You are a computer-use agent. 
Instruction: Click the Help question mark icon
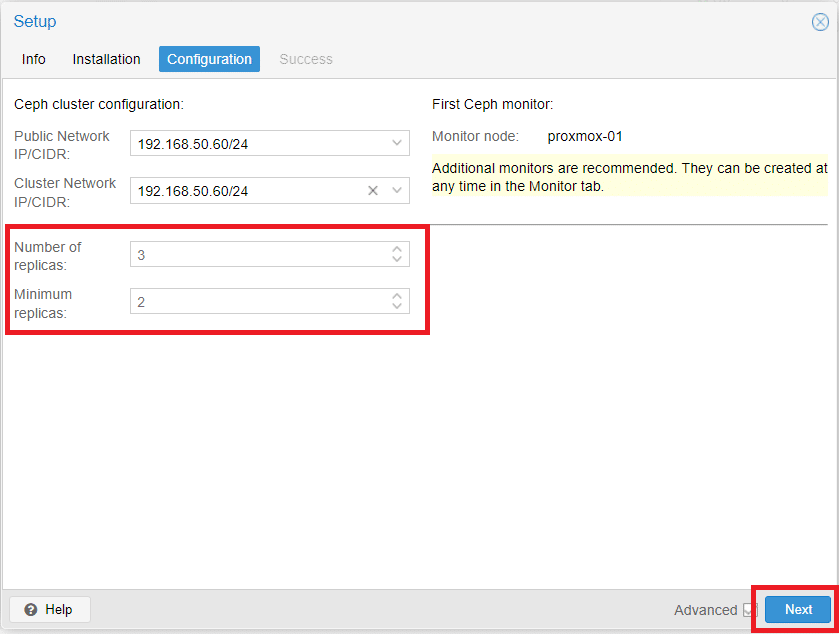(x=31, y=609)
